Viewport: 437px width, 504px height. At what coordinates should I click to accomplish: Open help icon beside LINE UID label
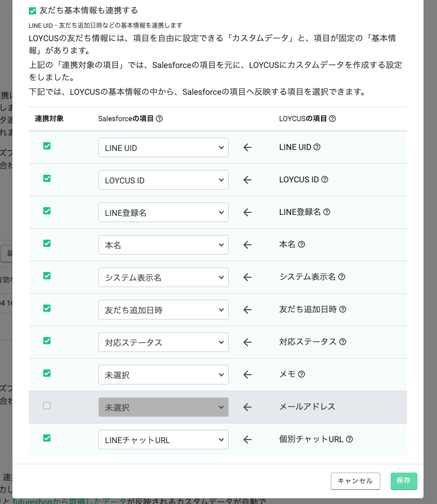317,147
